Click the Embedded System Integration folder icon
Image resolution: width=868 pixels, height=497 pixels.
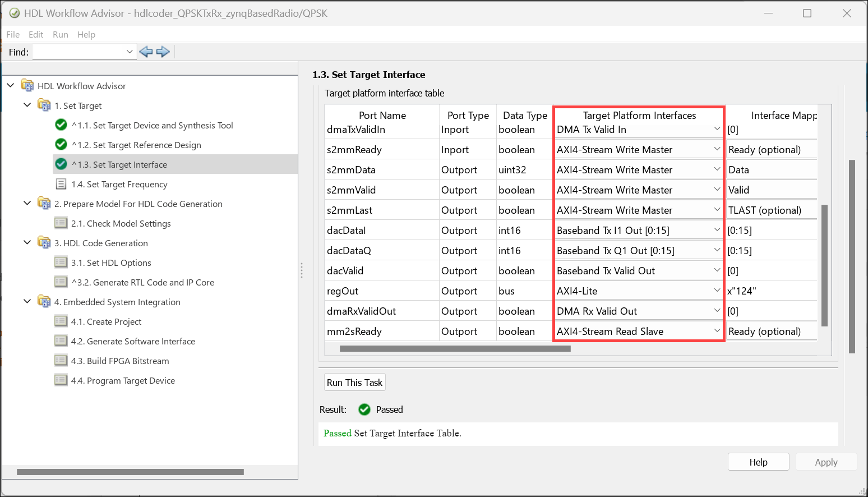44,302
